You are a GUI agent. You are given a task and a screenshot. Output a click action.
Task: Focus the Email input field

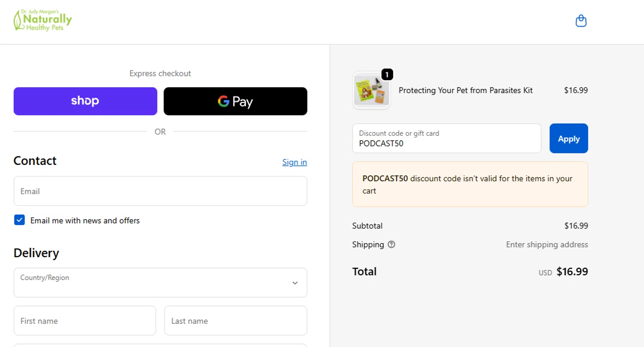[x=160, y=191]
